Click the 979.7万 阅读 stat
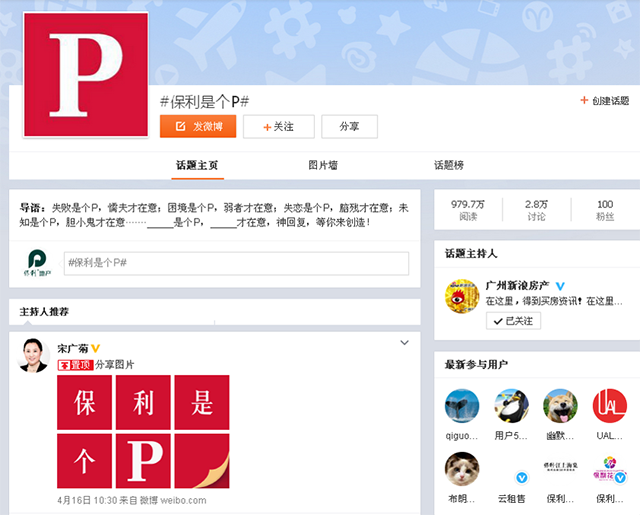The image size is (640, 515). pos(468,210)
